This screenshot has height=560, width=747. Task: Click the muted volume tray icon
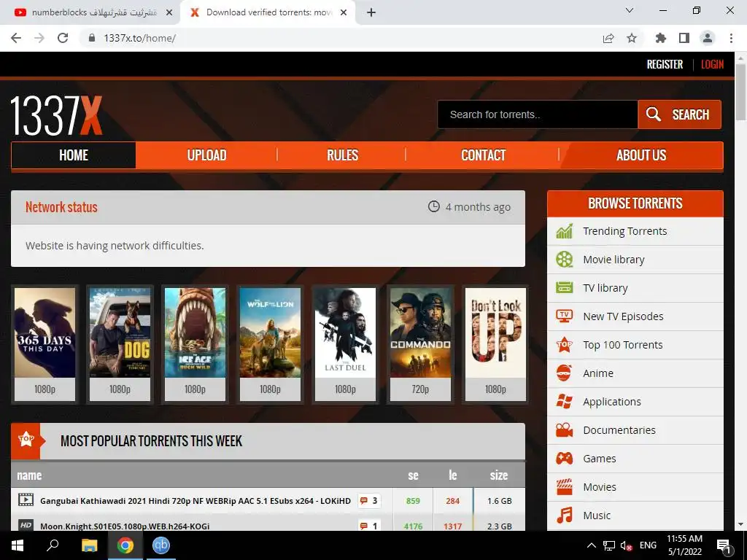tap(626, 545)
